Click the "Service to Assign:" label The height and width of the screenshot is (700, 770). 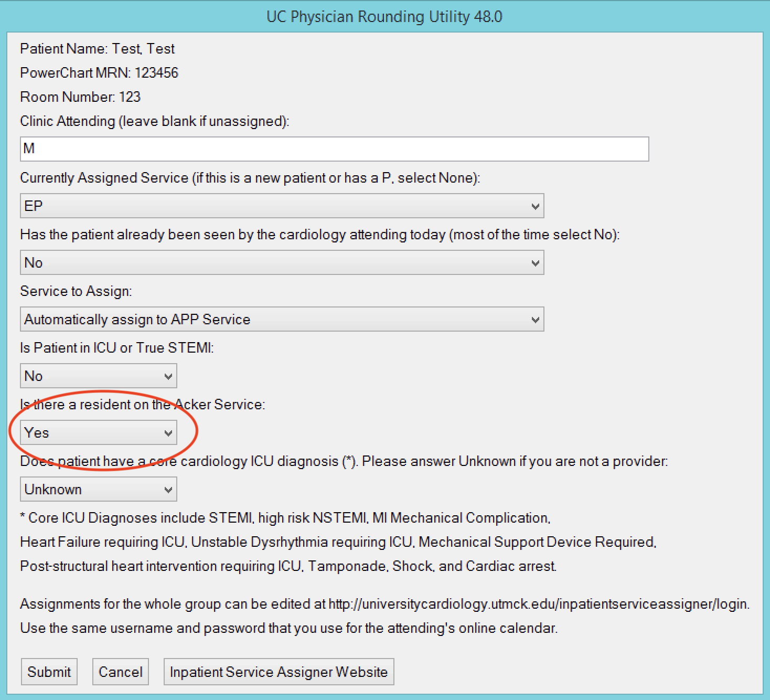pyautogui.click(x=76, y=291)
